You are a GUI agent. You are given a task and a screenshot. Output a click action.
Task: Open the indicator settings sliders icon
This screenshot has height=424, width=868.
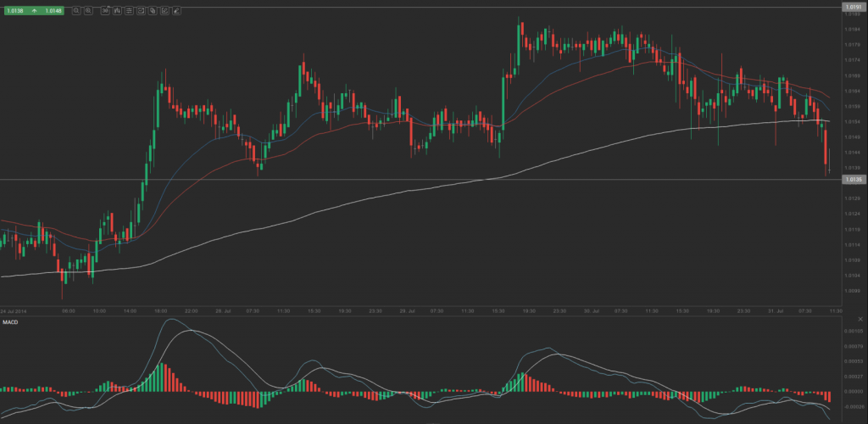[129, 11]
